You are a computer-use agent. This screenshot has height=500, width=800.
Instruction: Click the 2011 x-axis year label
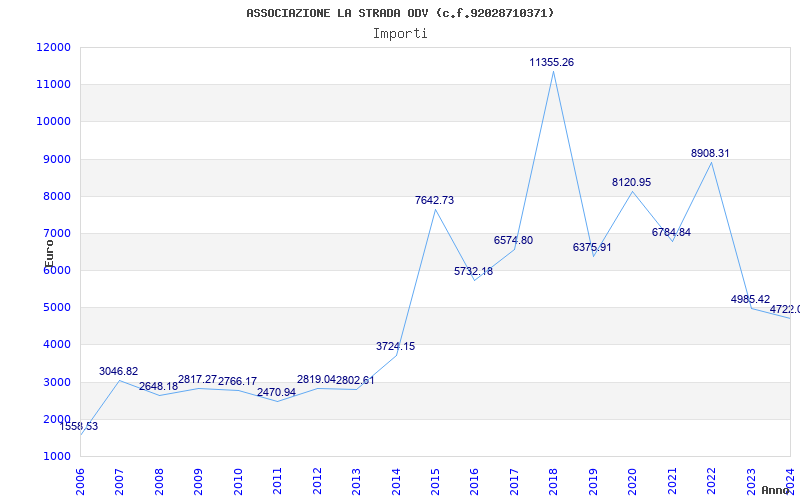[x=277, y=481]
